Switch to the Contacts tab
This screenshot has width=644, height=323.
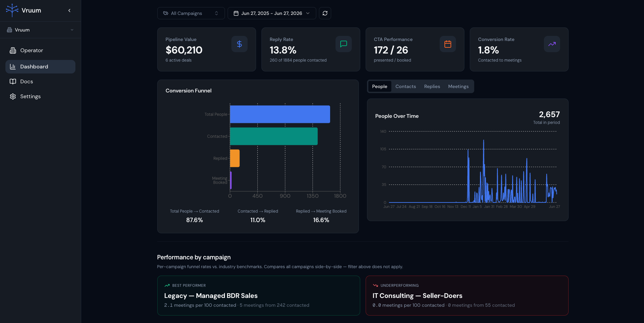coord(406,86)
